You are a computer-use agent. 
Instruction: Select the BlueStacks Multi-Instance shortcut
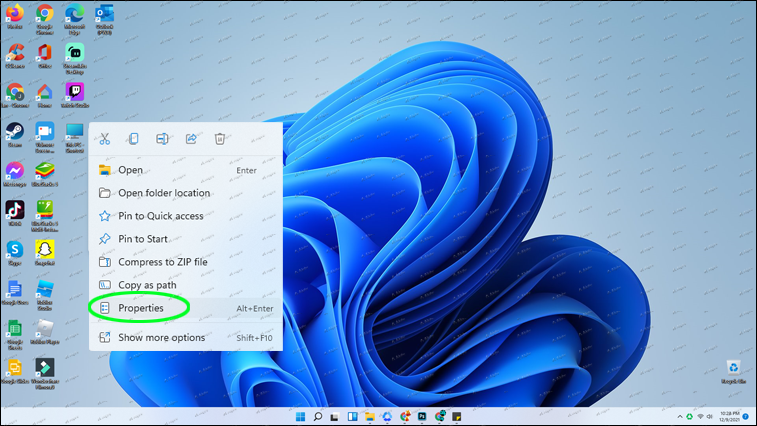(x=44, y=216)
